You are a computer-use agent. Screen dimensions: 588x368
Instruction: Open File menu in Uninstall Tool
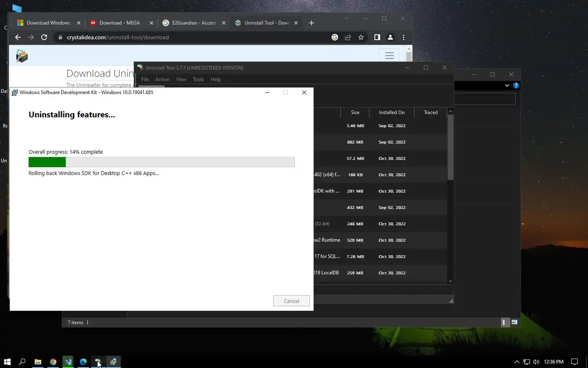coord(145,79)
